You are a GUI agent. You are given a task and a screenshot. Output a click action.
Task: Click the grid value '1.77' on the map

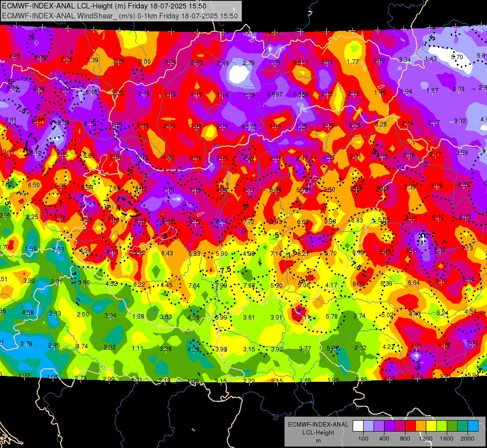click(353, 62)
